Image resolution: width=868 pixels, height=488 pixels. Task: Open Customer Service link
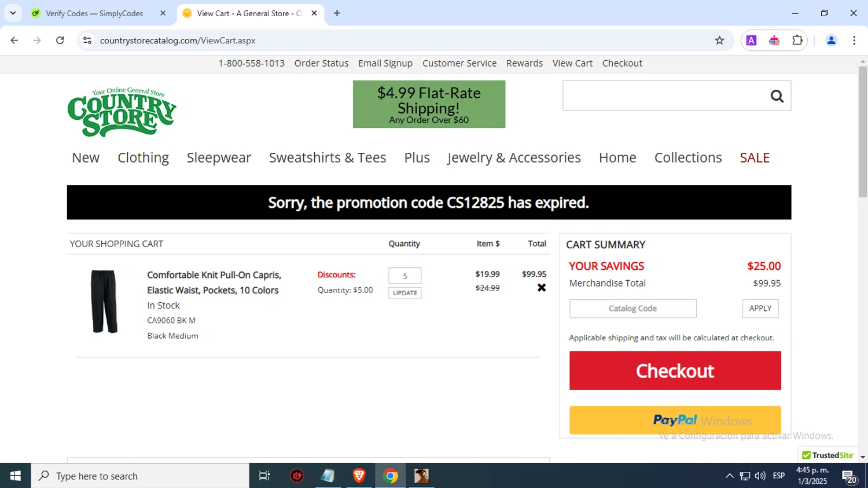pyautogui.click(x=459, y=63)
